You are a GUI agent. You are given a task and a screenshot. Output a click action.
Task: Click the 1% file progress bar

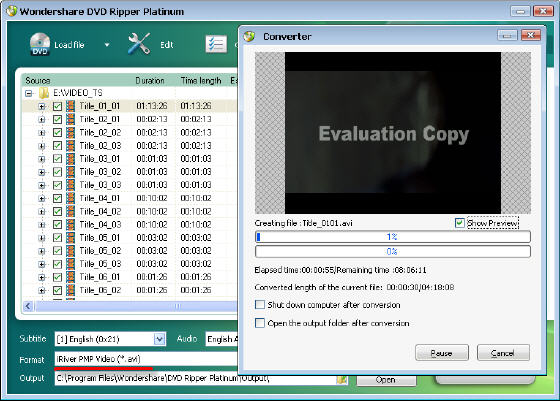click(392, 237)
